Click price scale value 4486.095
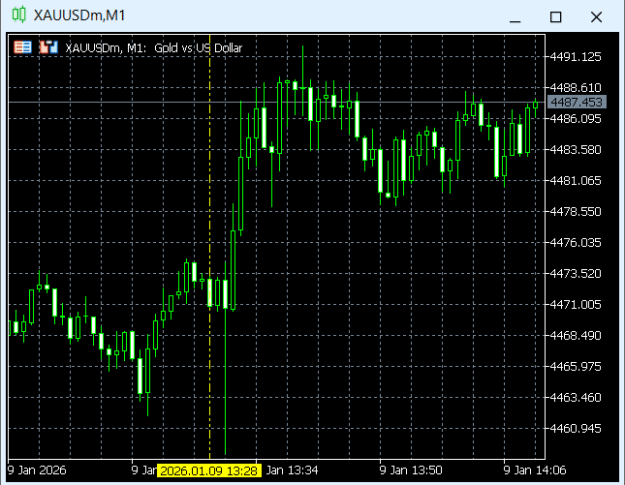The width and height of the screenshot is (625, 485). (x=576, y=119)
